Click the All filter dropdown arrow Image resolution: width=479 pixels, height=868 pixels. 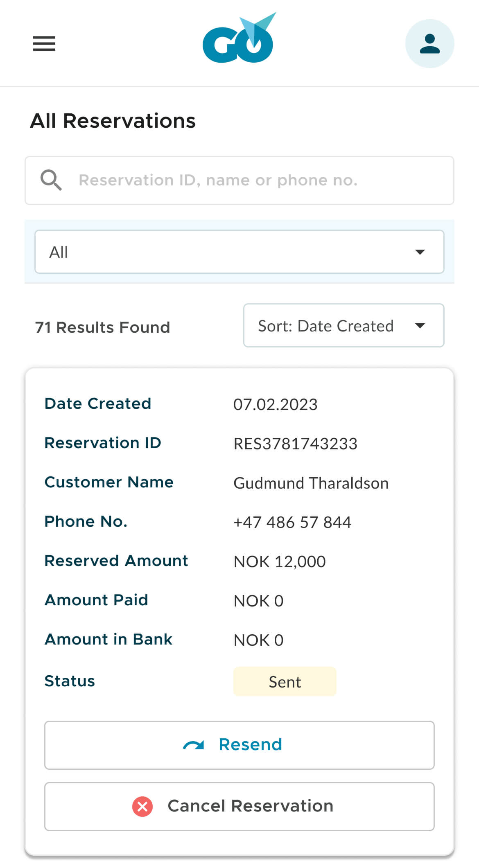click(420, 252)
